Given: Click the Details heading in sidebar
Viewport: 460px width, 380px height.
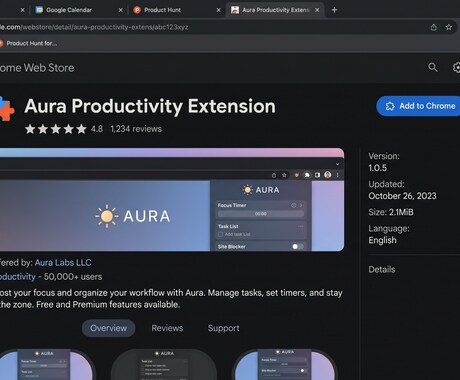Looking at the screenshot, I should pyautogui.click(x=382, y=269).
